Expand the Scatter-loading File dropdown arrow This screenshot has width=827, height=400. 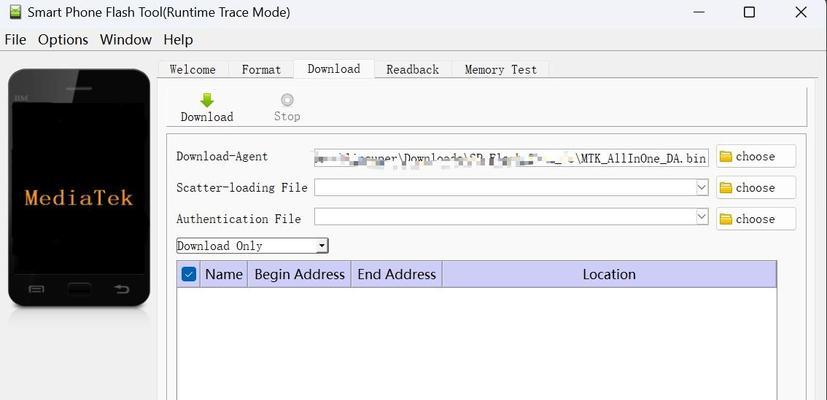click(701, 187)
